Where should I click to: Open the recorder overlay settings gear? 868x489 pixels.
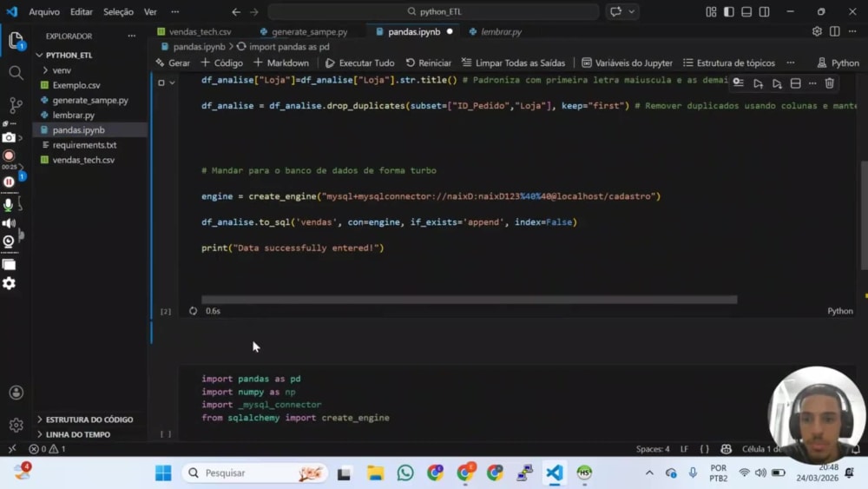click(9, 283)
